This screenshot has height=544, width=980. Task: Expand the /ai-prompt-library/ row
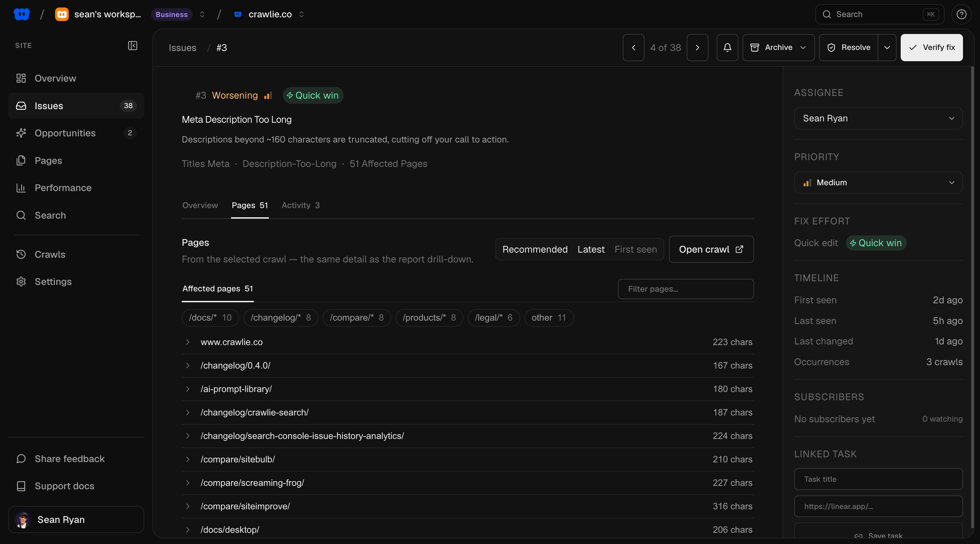pos(187,389)
